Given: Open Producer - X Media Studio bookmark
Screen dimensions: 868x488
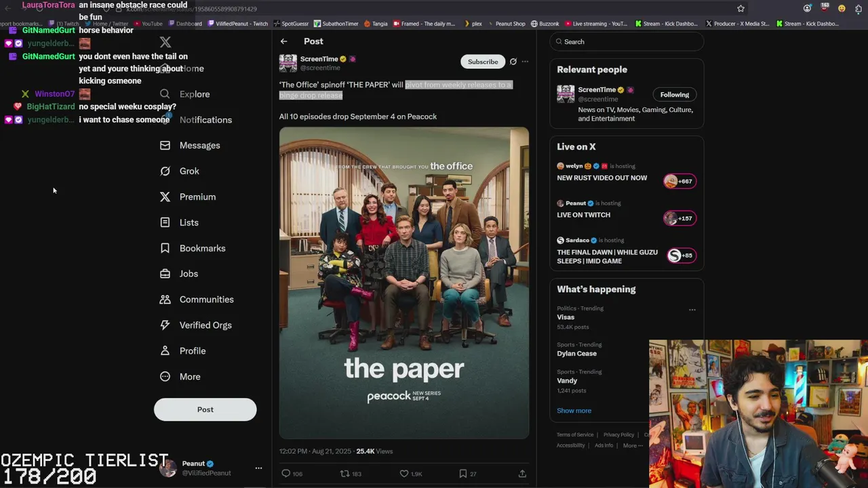Looking at the screenshot, I should tap(738, 24).
